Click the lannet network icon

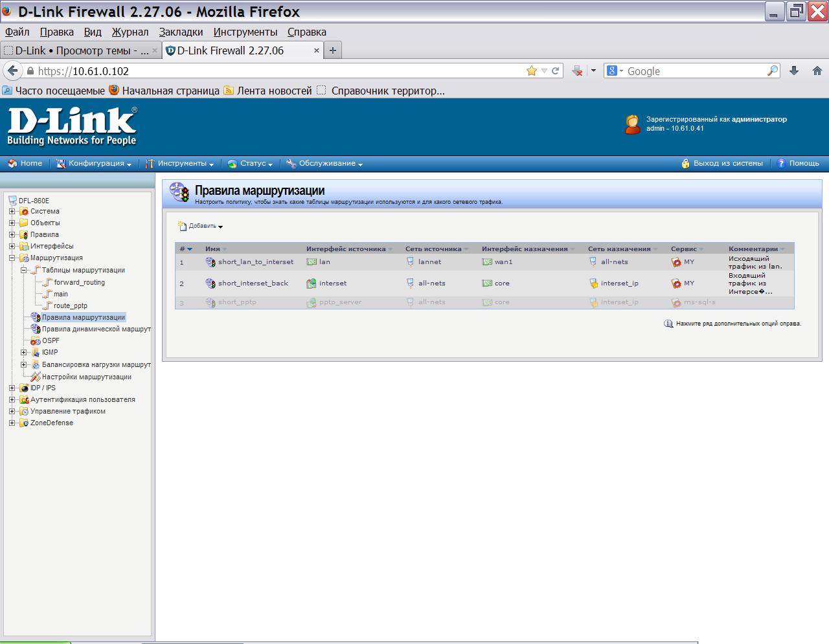[x=410, y=262]
